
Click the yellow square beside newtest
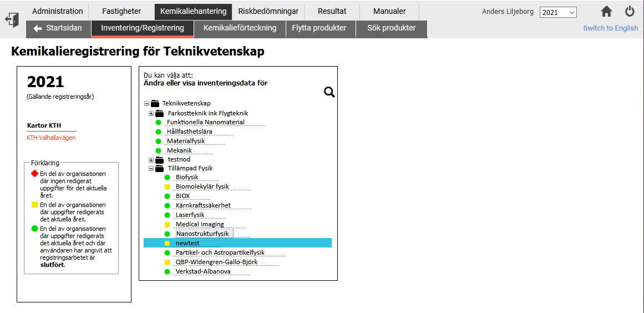pyautogui.click(x=167, y=243)
